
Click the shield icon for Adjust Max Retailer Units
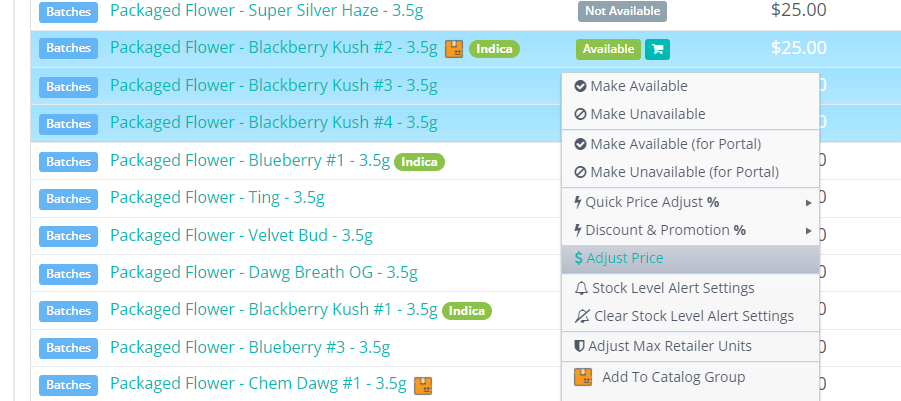579,346
